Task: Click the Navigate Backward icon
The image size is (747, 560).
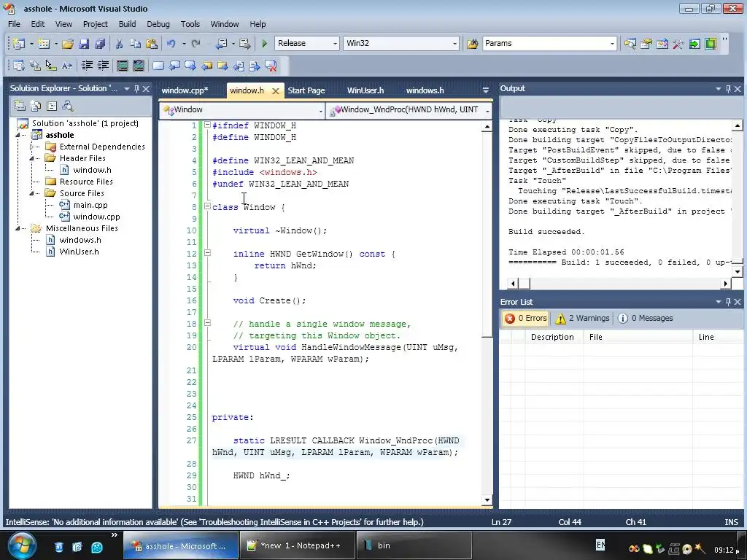Action: 221,43
